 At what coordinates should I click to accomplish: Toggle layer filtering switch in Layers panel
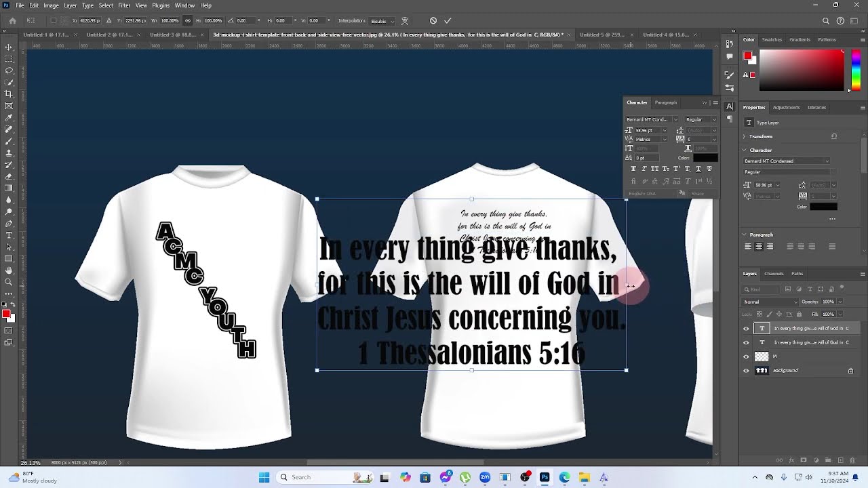click(x=842, y=289)
